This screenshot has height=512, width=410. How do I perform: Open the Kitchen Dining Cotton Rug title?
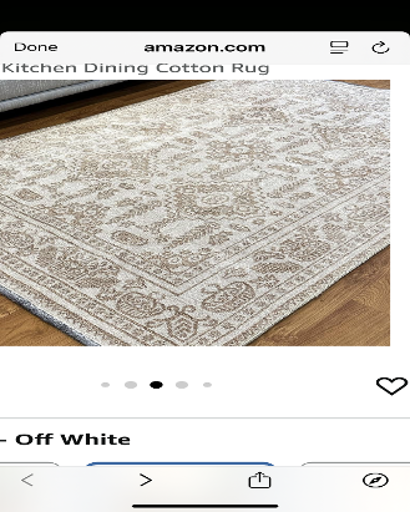(x=135, y=68)
